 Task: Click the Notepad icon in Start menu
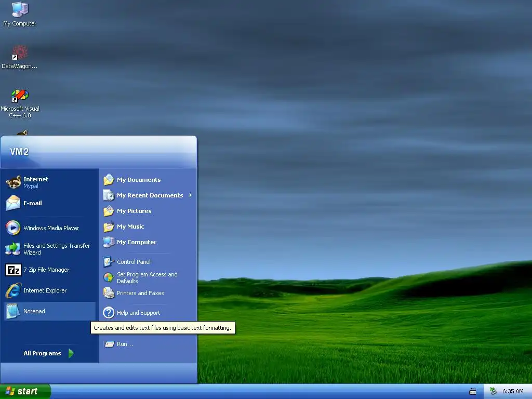[13, 311]
